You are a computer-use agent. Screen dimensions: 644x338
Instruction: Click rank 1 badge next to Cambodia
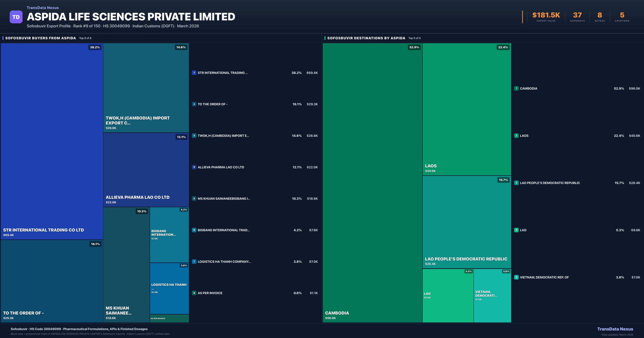pos(516,88)
